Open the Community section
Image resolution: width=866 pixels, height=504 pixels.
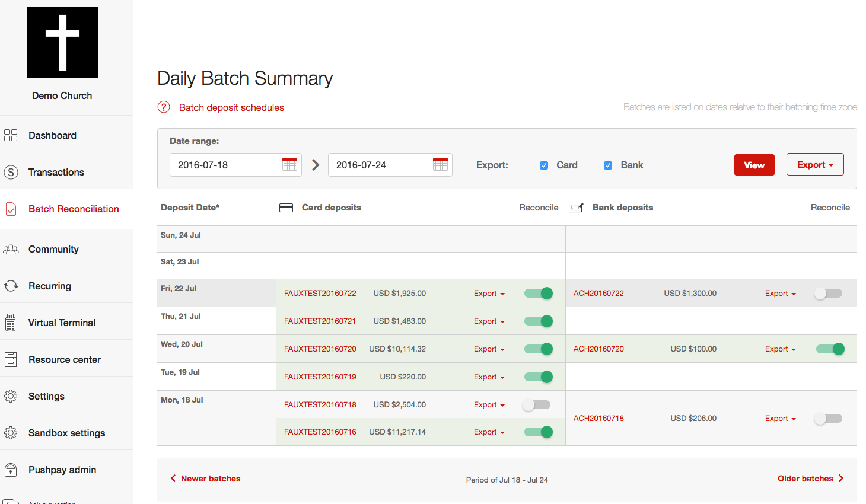pyautogui.click(x=11, y=249)
